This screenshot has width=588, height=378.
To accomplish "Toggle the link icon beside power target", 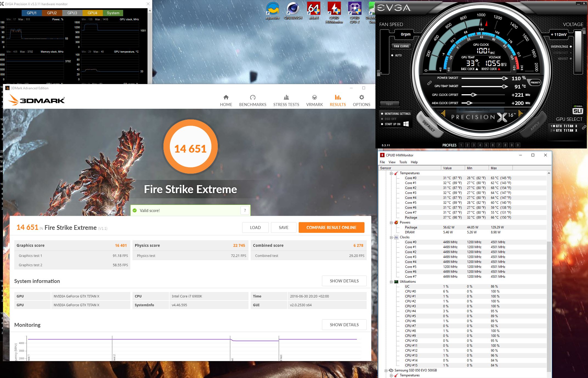I will point(429,83).
